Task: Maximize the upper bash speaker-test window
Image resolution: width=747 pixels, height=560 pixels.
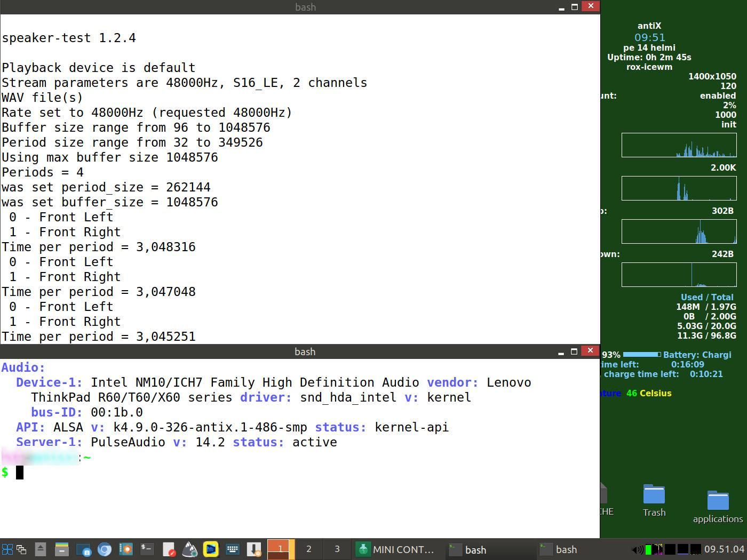Action: click(575, 7)
